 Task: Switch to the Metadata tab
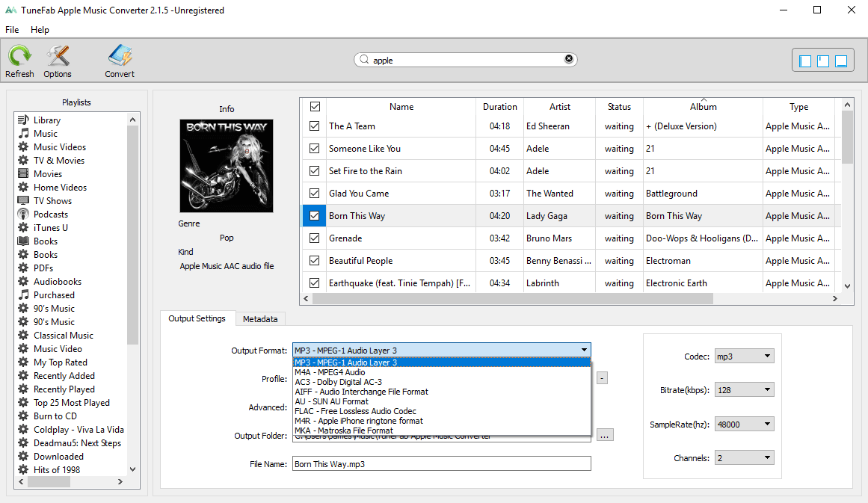point(260,319)
